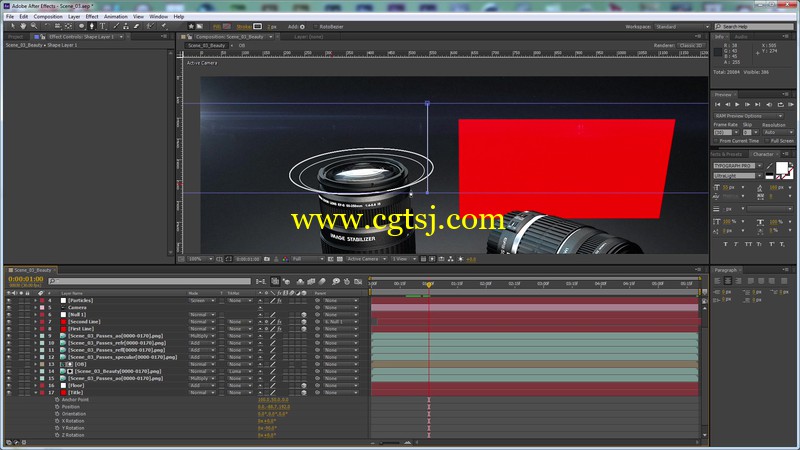Center align text in Paragraph panel
The image size is (800, 450).
(728, 281)
